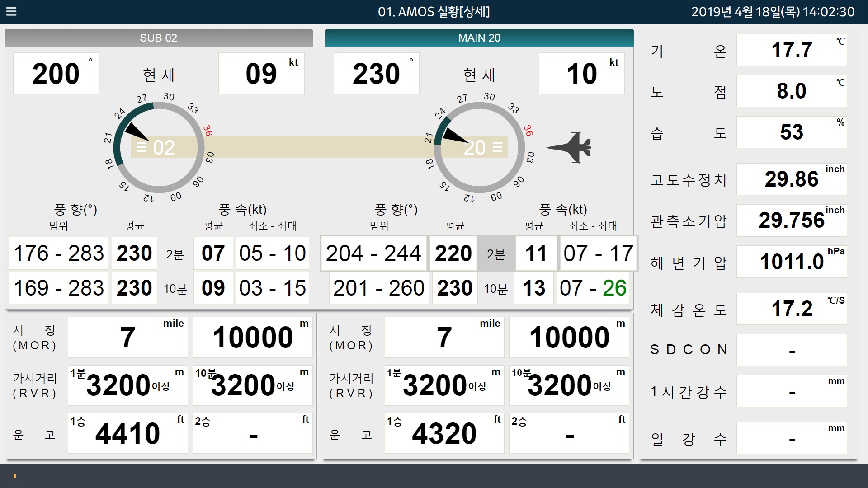The height and width of the screenshot is (488, 868).
Task: Click the 고도수정치 29.86 inch field
Action: click(x=791, y=179)
